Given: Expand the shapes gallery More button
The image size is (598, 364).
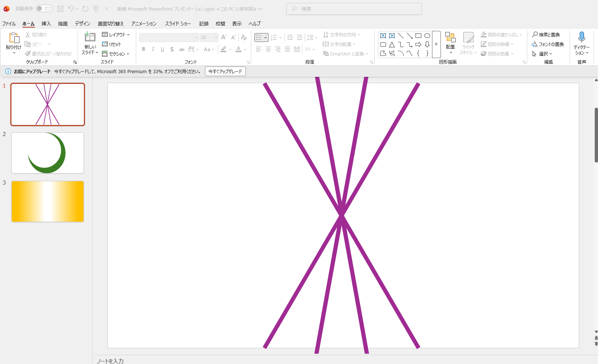Looking at the screenshot, I should 436,44.
